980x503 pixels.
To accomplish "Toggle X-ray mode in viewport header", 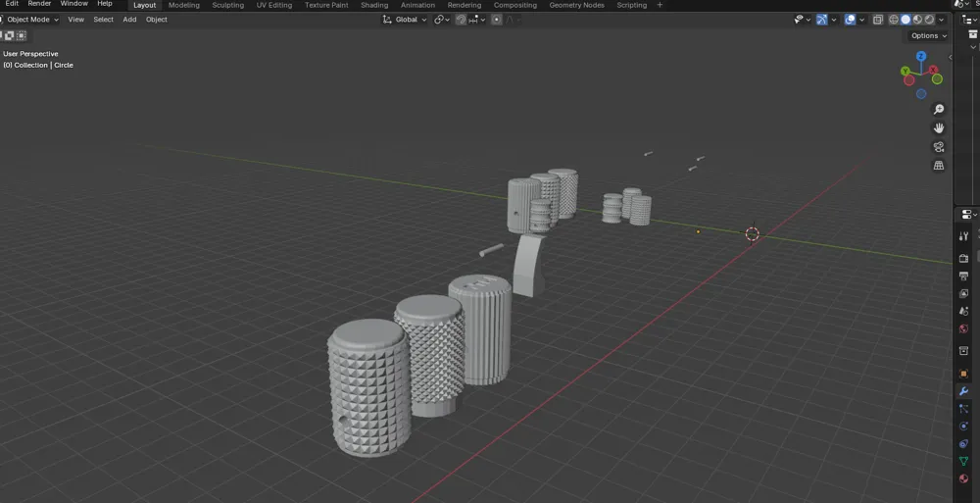I will (x=878, y=20).
